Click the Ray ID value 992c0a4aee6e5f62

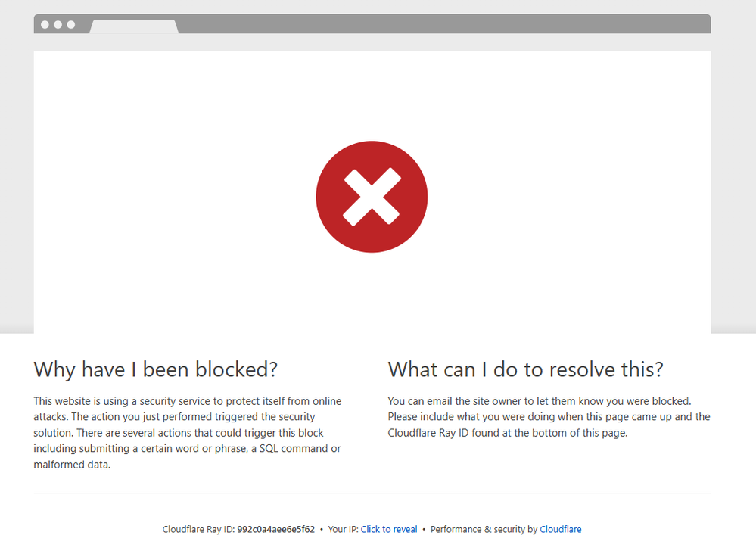point(275,530)
